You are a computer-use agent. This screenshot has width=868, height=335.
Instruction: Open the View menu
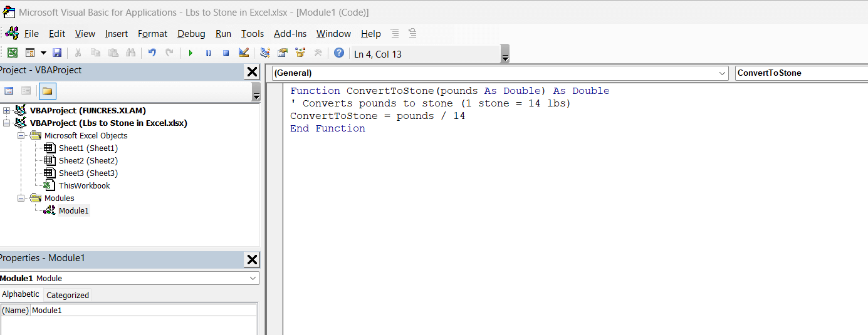point(85,34)
